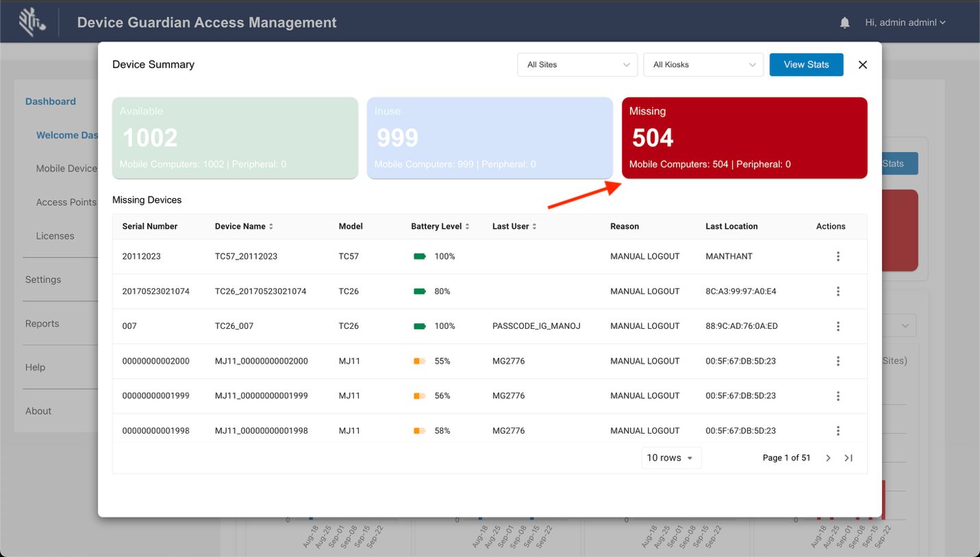Open the admin user account menu
Screen dimensions: 980x557
point(905,23)
